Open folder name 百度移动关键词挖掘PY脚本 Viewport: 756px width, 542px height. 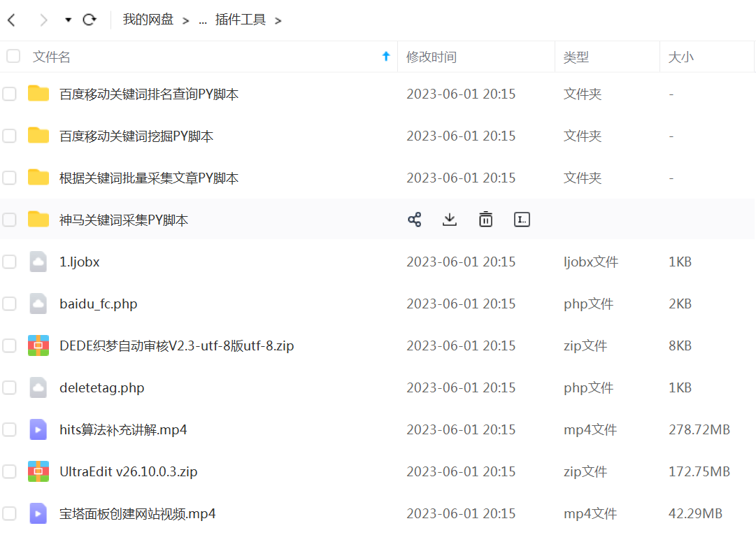pos(136,136)
